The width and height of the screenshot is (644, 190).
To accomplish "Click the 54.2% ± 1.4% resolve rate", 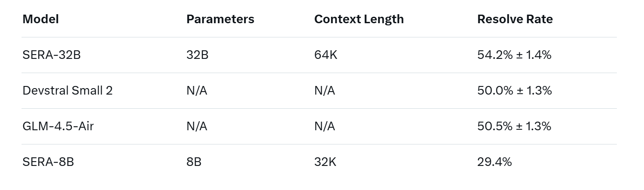I will coord(514,55).
